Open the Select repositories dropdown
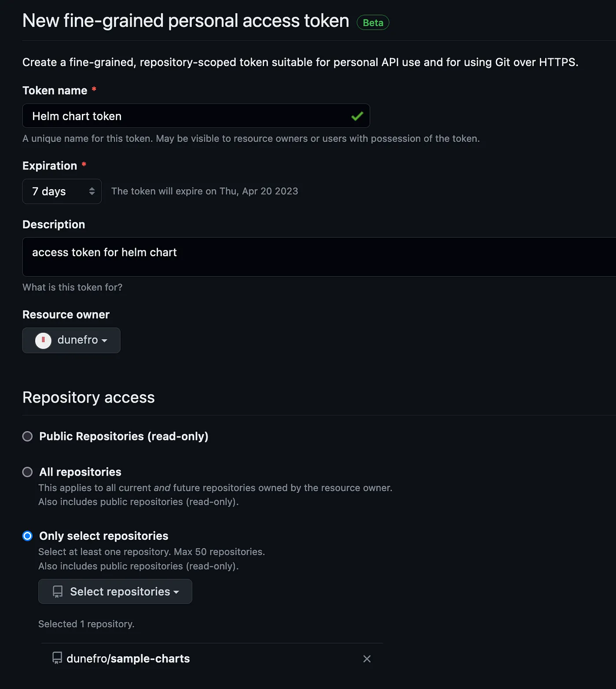 click(115, 591)
